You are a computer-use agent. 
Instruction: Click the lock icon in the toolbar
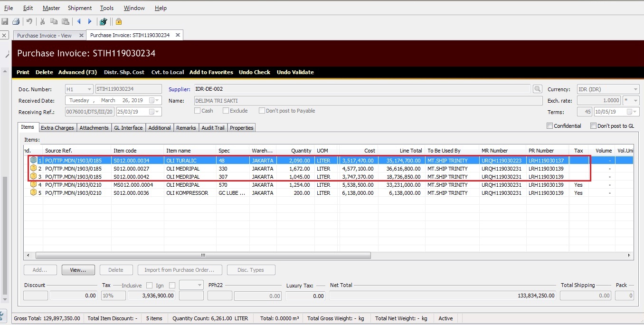119,21
